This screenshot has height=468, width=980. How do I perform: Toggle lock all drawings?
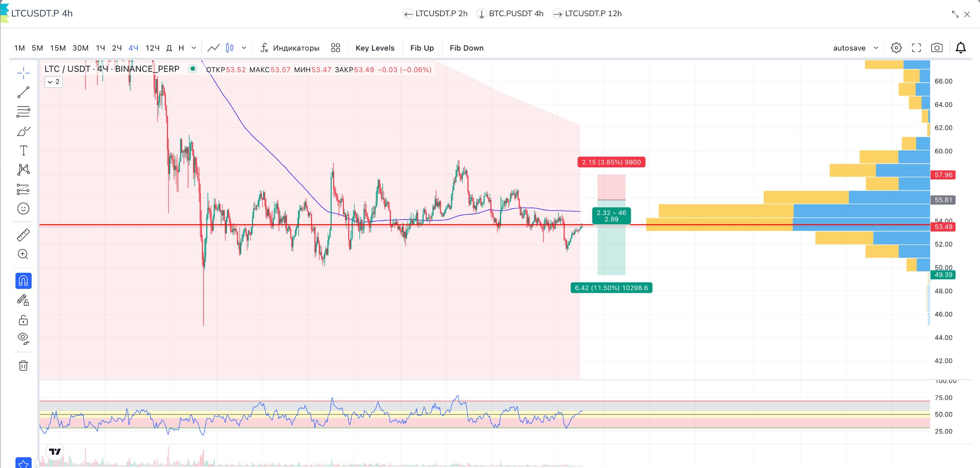click(23, 320)
